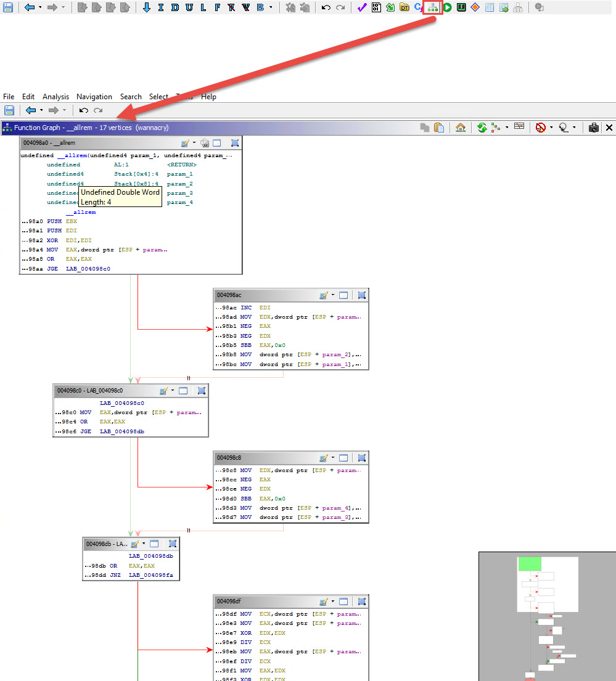Maximize block 004098a0 with its window icon

click(x=217, y=143)
